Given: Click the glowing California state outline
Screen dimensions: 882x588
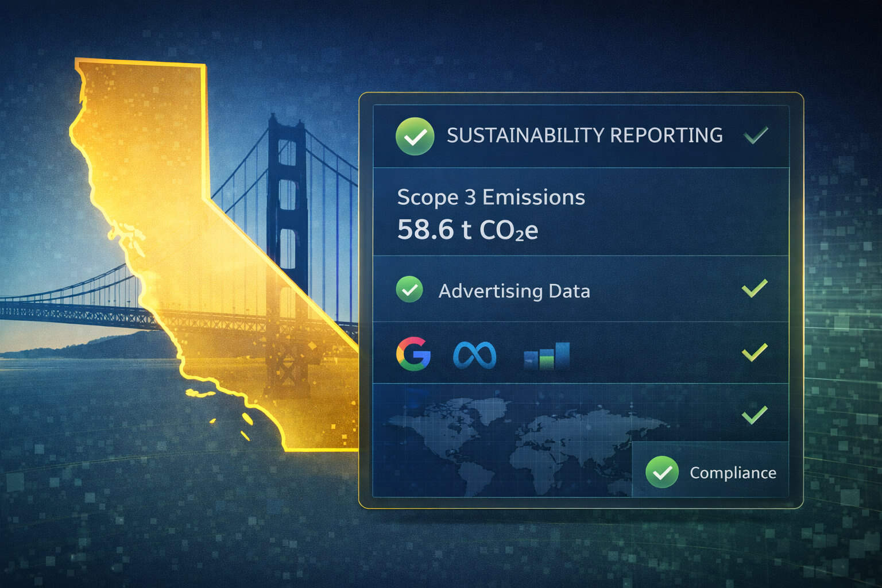Looking at the screenshot, I should [172, 230].
